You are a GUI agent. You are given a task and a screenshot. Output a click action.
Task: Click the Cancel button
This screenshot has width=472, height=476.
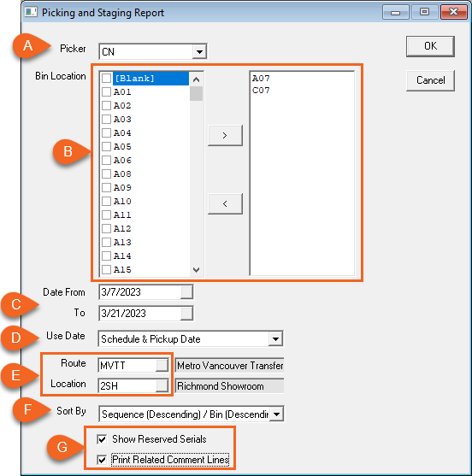click(430, 80)
